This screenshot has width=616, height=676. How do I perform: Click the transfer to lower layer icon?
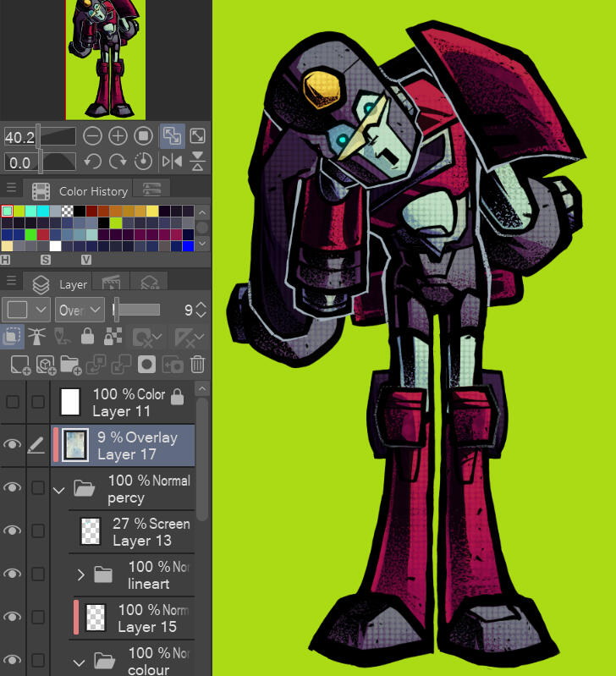[96, 365]
